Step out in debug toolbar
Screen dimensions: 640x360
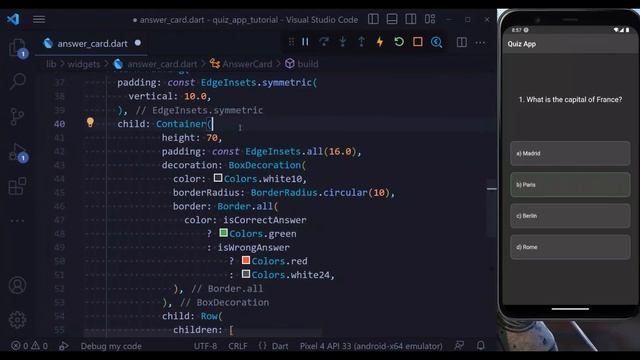361,42
